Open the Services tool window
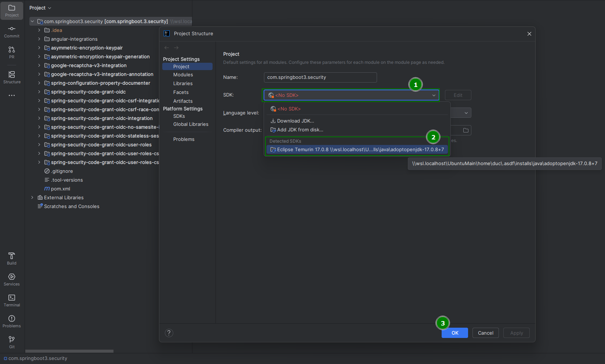 tap(12, 280)
